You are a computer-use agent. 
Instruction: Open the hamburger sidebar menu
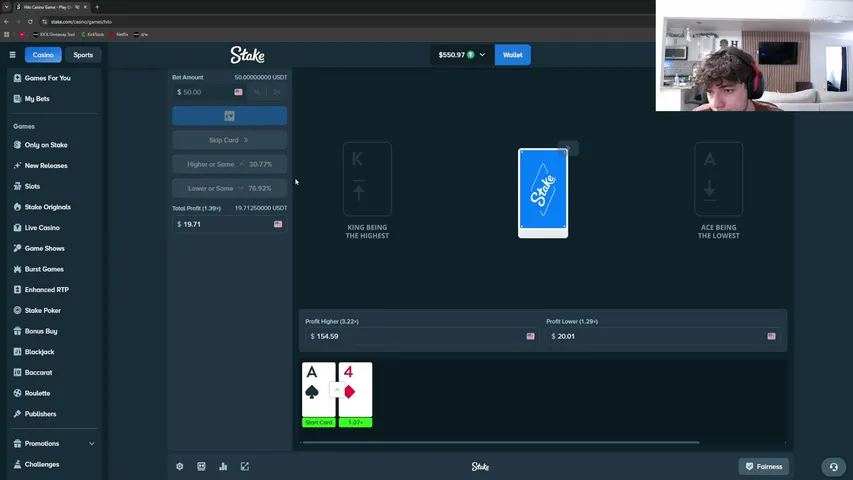[12, 55]
